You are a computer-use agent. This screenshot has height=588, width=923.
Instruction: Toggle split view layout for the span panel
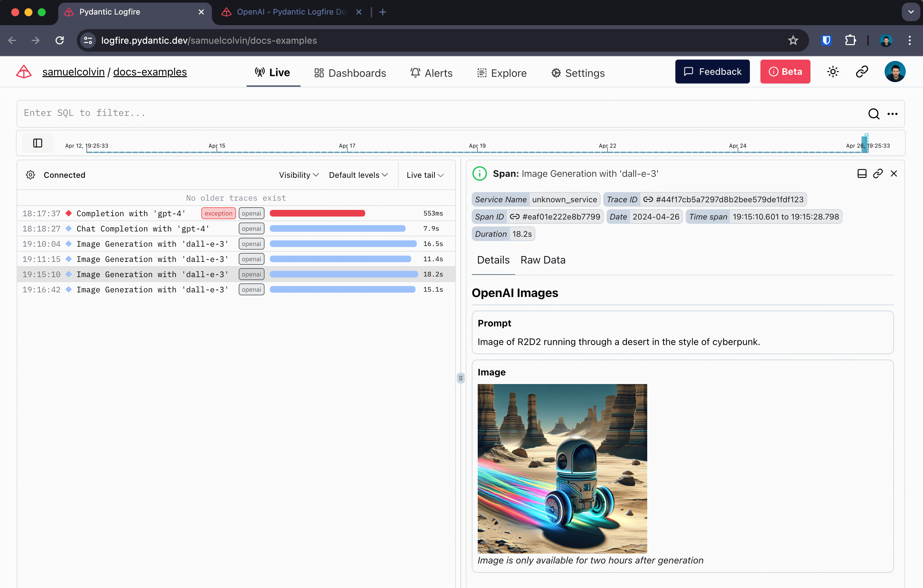click(862, 173)
